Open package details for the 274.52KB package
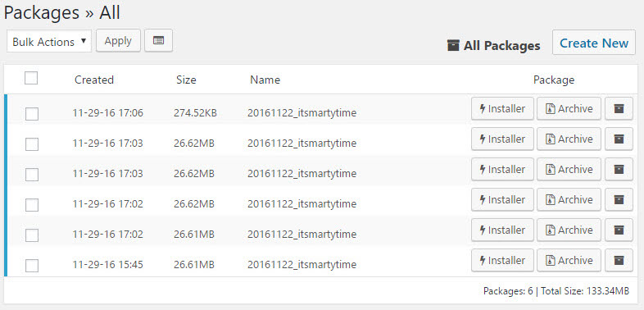The height and width of the screenshot is (310, 644). click(x=619, y=108)
